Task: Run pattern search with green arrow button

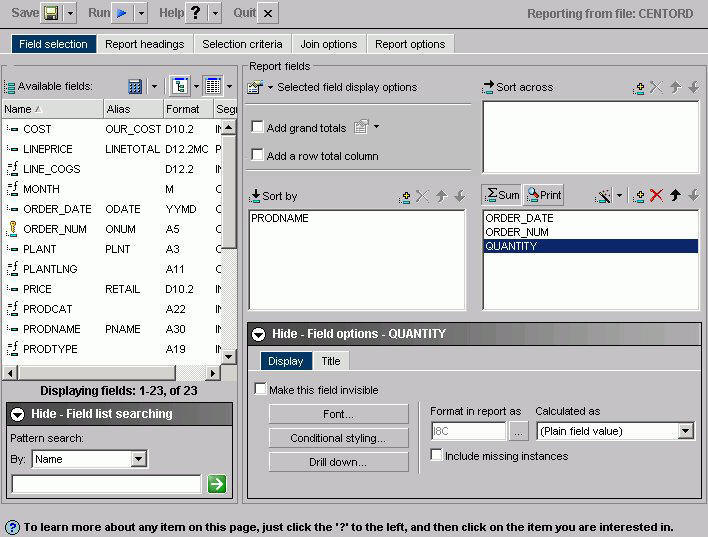Action: pos(217,484)
